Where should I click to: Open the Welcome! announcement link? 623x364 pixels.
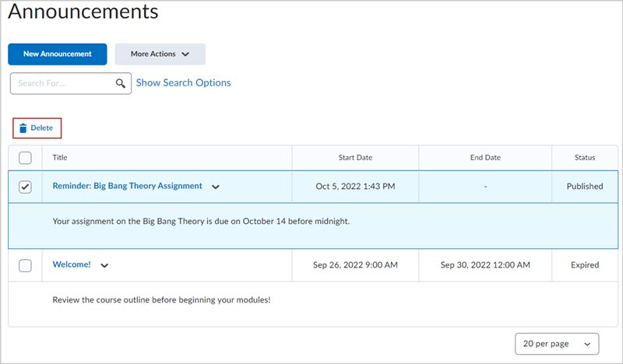pyautogui.click(x=72, y=264)
